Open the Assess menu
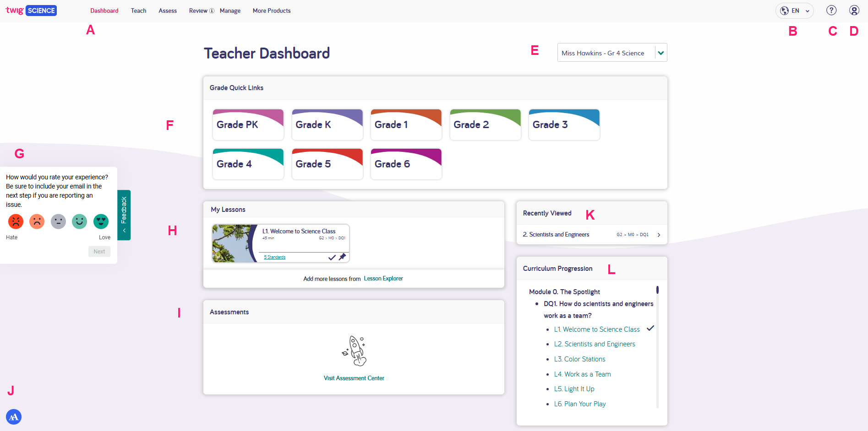 point(168,11)
